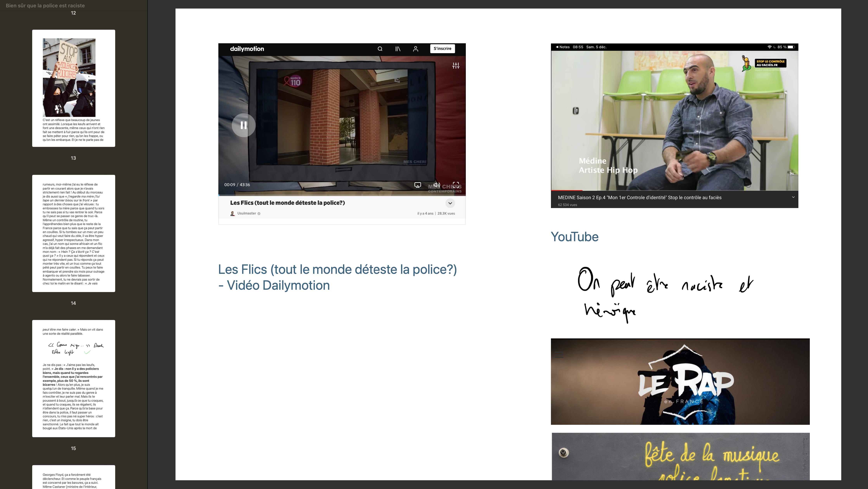The width and height of the screenshot is (868, 489).
Task: Open the Les Flics Vidéo Dailymotion link
Action: point(338,277)
